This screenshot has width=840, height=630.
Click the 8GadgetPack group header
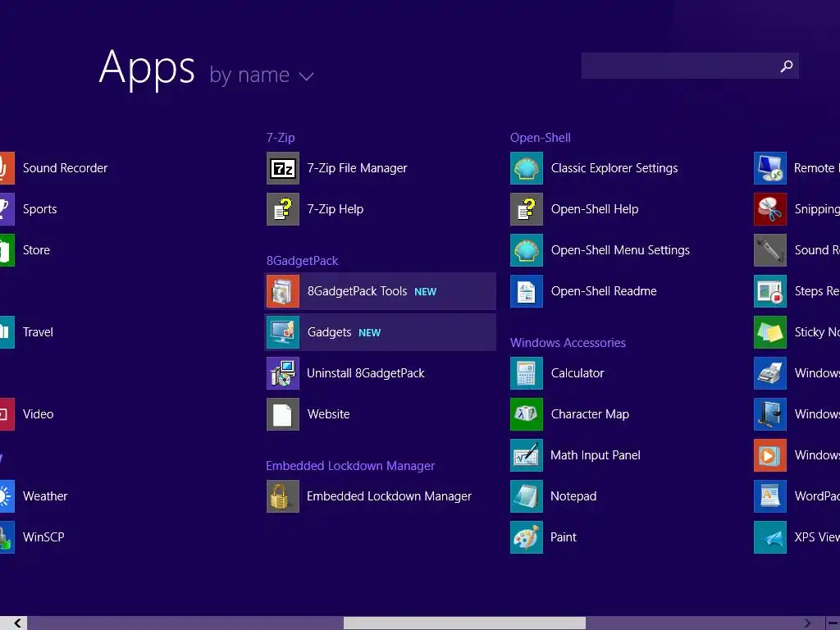pyautogui.click(x=302, y=261)
